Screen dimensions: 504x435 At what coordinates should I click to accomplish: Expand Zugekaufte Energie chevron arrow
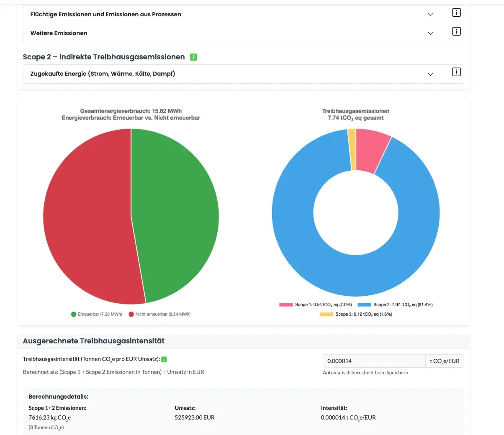pyautogui.click(x=430, y=74)
